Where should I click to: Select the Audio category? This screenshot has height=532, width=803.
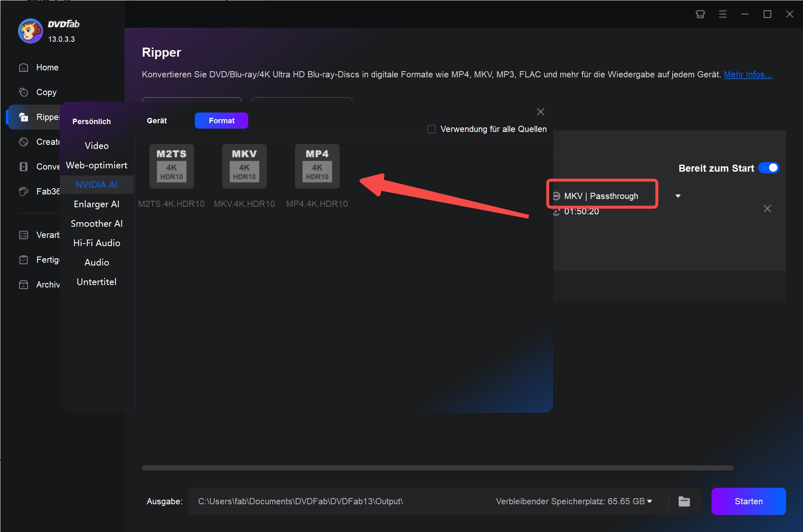97,262
